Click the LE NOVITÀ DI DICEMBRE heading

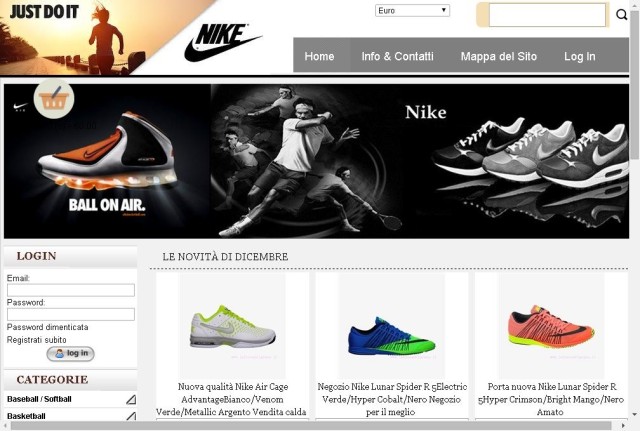pyautogui.click(x=225, y=257)
